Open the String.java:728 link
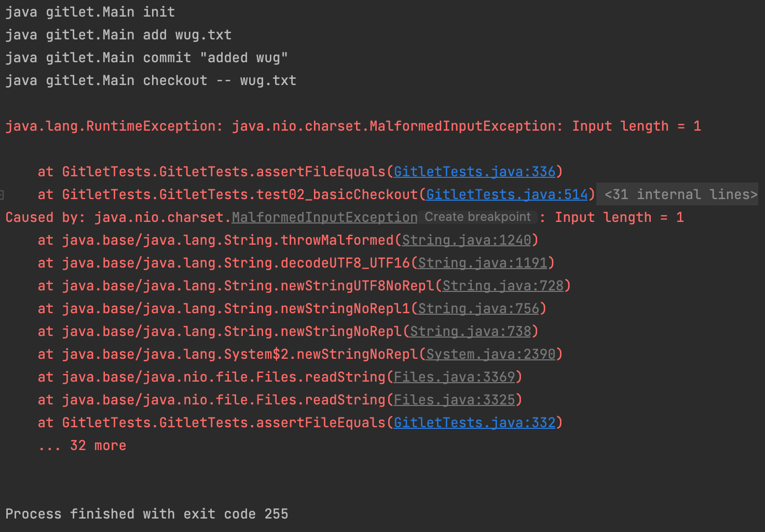 click(x=502, y=286)
